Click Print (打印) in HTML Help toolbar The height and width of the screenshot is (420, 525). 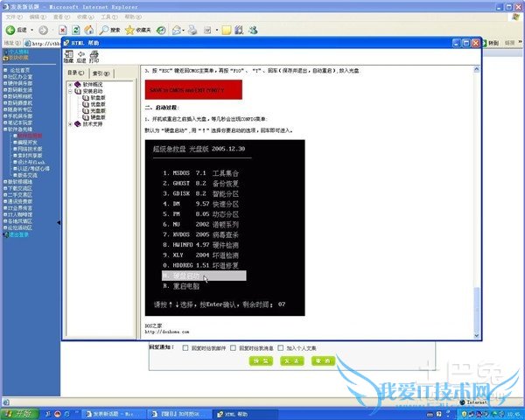pyautogui.click(x=94, y=57)
